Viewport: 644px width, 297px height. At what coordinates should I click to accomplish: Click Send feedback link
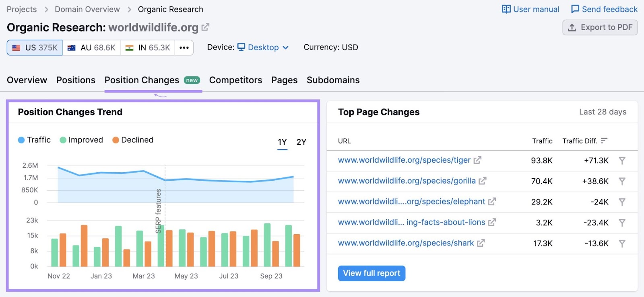tap(604, 9)
